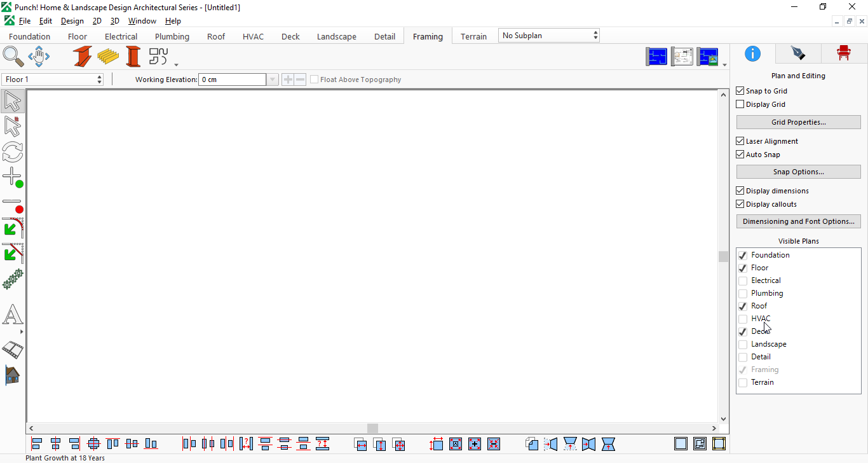Switch to the Landscape plan tab
The height and width of the screenshot is (463, 868).
pyautogui.click(x=337, y=36)
